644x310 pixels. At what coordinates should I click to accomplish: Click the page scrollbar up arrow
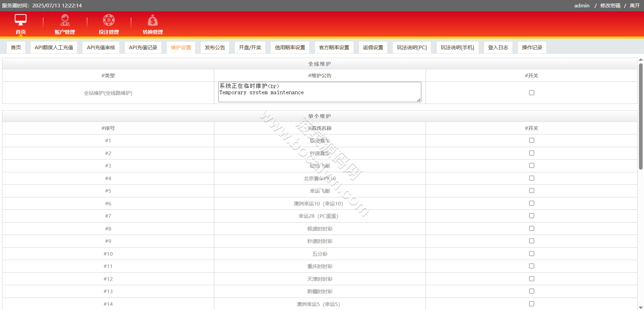coord(641,60)
